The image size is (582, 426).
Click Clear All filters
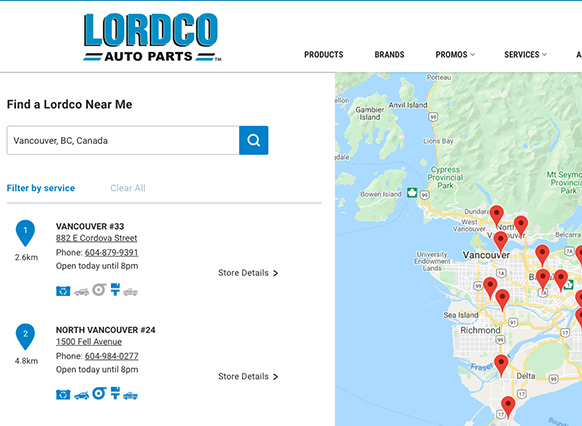coord(128,188)
